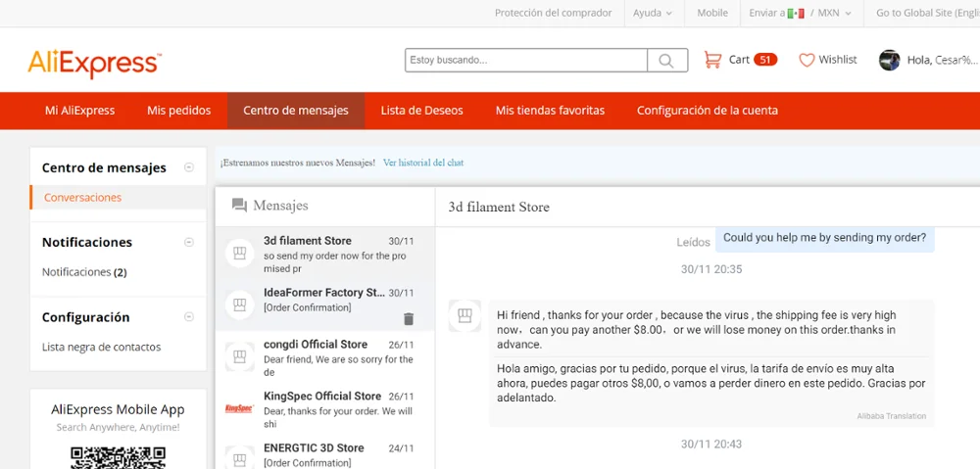This screenshot has width=980, height=469.
Task: Click the AliExpress app QR code
Action: coord(118,457)
